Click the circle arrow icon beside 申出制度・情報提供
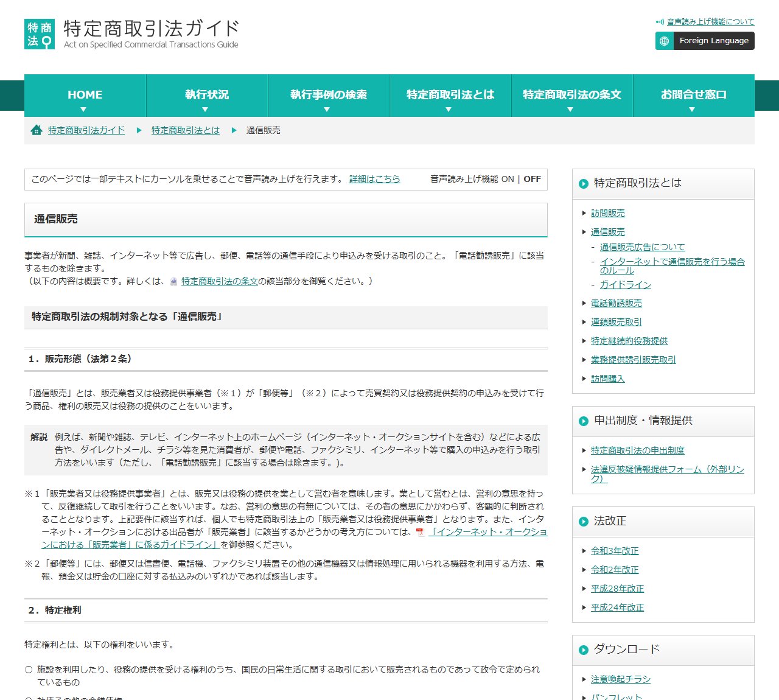This screenshot has width=779, height=700. 584,421
